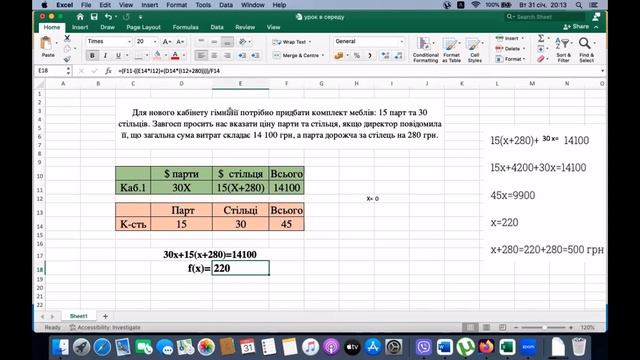Increase font size with larger A icon

(167, 42)
